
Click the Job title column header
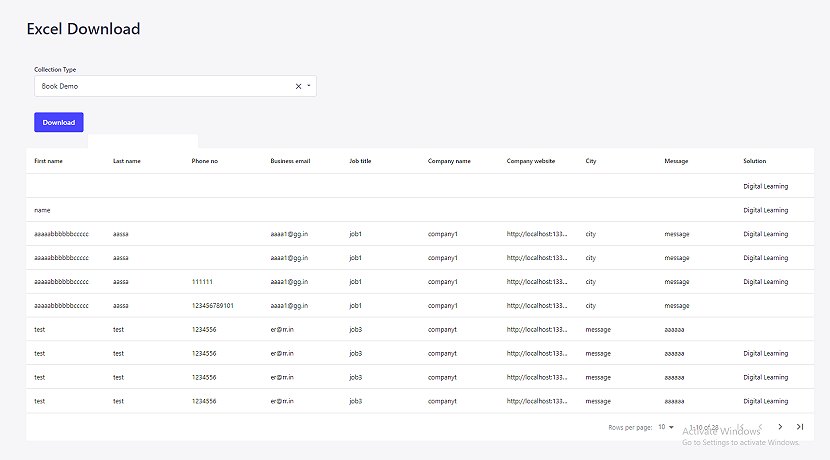click(x=360, y=161)
